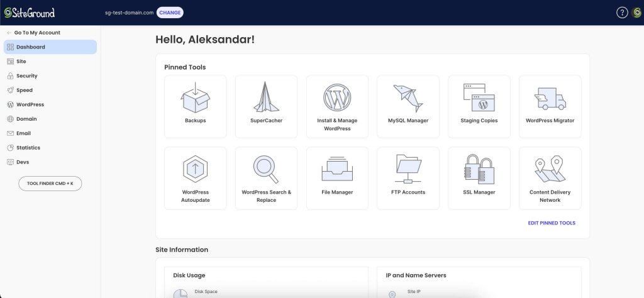Click the MySQL Manager tile label
The image size is (644, 298).
[x=408, y=120]
